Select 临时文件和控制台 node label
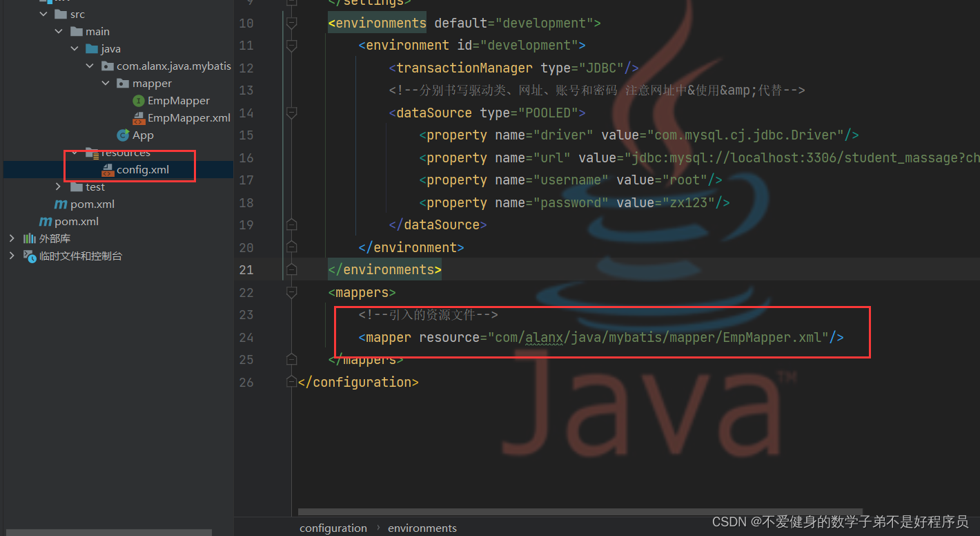This screenshot has height=536, width=980. pyautogui.click(x=81, y=256)
